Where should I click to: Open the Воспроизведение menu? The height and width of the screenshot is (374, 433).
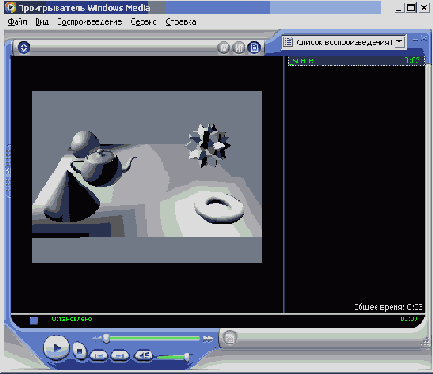pos(90,22)
